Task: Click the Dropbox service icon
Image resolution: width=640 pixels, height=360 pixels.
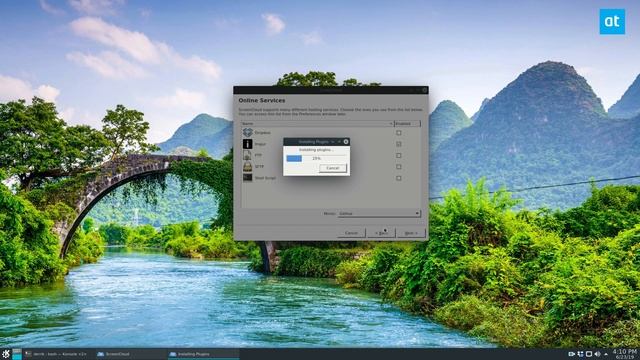Action: coord(248,132)
